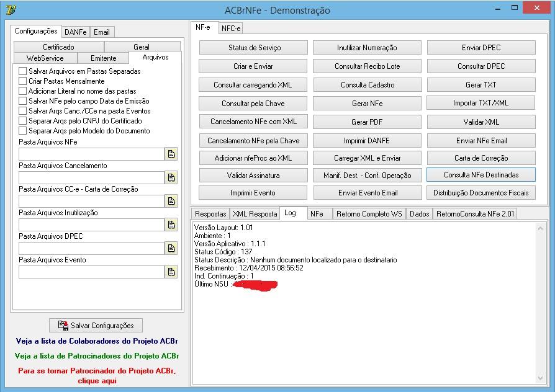Open Consultar Recibo Lote
The width and height of the screenshot is (555, 392).
[368, 66]
